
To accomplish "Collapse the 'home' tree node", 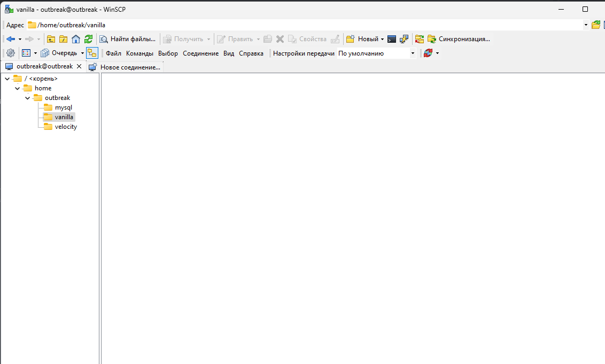I will pos(17,88).
